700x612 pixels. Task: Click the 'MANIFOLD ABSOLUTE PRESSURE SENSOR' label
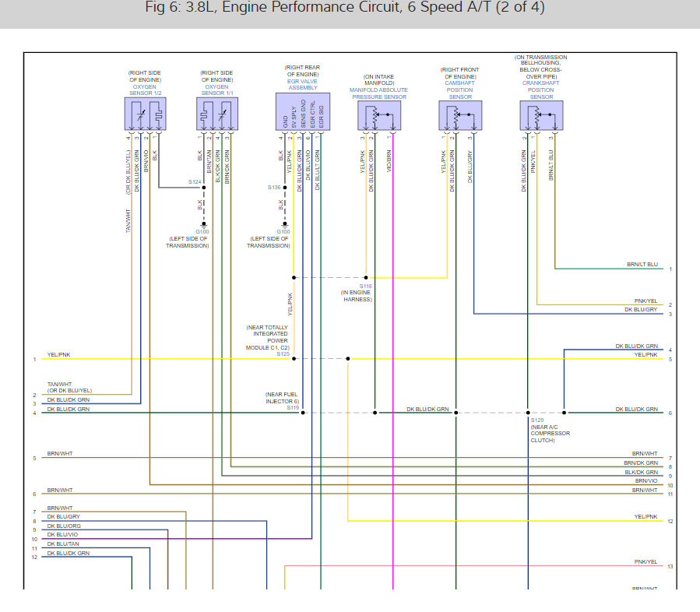coord(378,93)
